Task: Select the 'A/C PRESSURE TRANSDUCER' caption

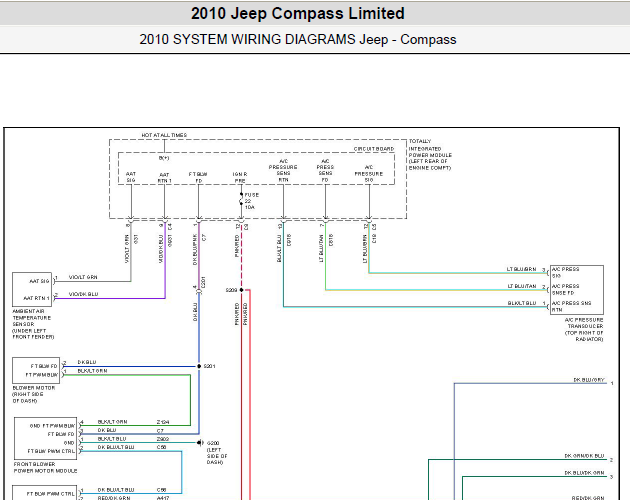Action: click(x=584, y=329)
